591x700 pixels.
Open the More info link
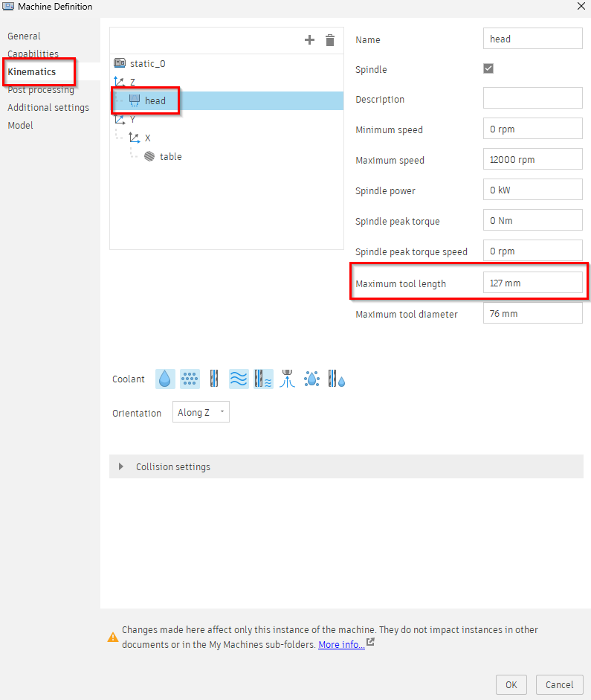341,645
